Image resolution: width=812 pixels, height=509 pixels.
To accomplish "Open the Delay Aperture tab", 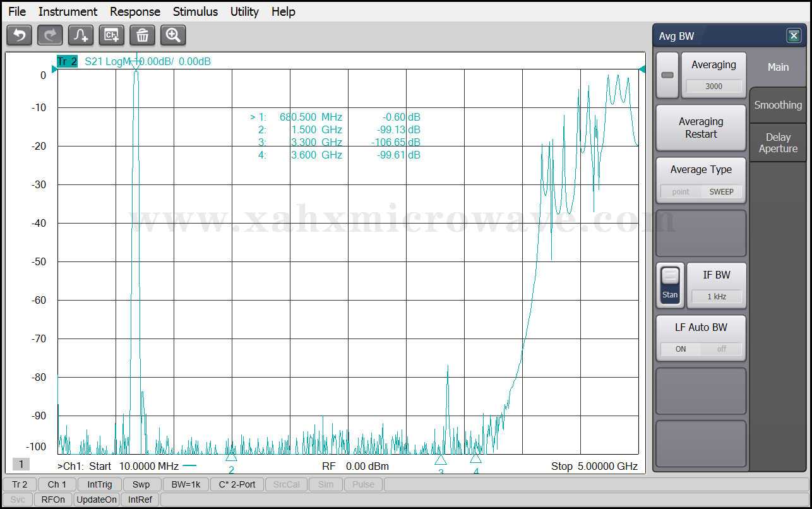I will 778,143.
